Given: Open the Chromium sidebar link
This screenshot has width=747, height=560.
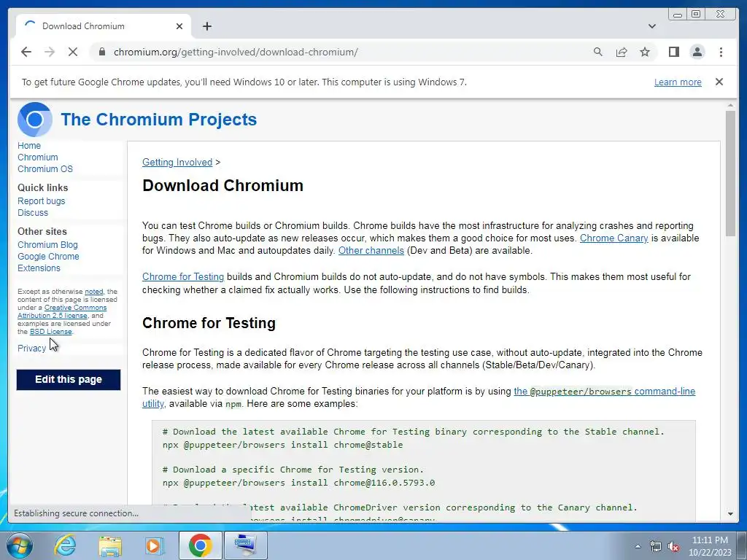Looking at the screenshot, I should [x=38, y=157].
